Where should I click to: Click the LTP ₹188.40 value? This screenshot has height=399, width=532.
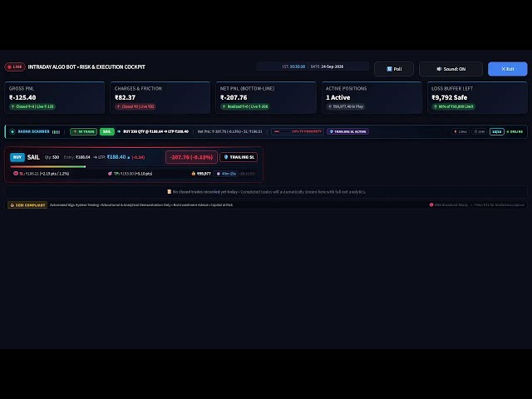click(116, 157)
